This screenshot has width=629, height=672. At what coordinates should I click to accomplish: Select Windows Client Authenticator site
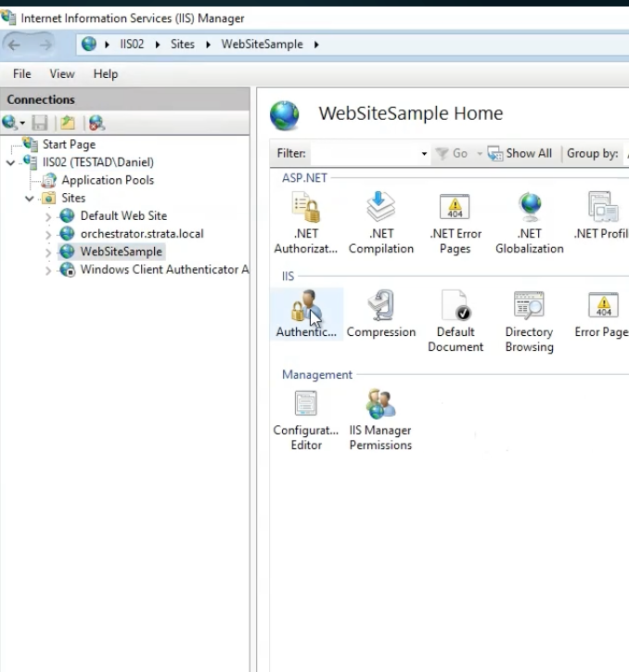point(164,269)
